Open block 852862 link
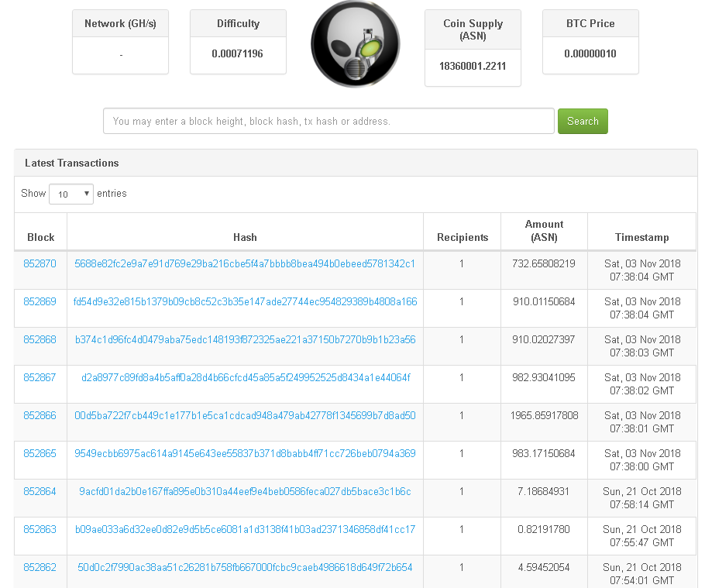The width and height of the screenshot is (705, 588). pos(40,568)
